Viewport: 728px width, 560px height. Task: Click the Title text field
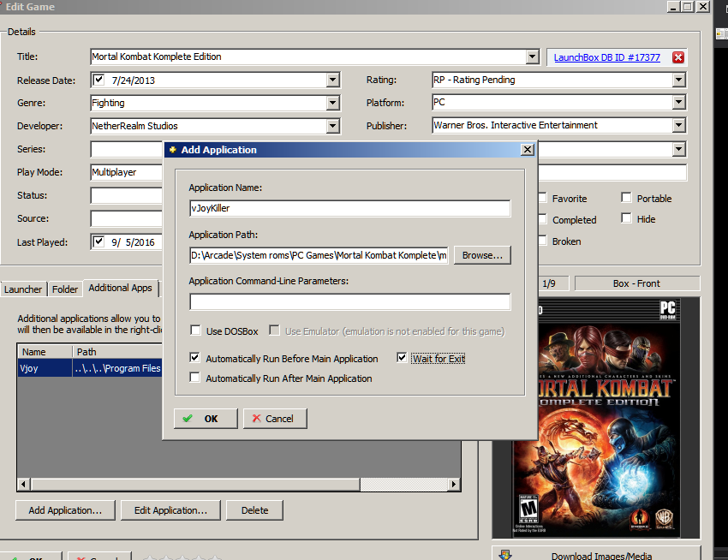(308, 57)
